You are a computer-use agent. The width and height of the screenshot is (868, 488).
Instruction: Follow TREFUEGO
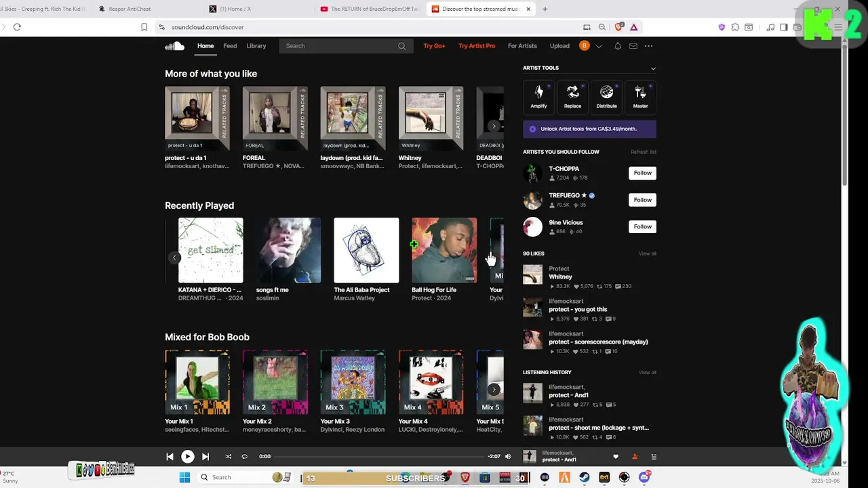[x=642, y=200]
